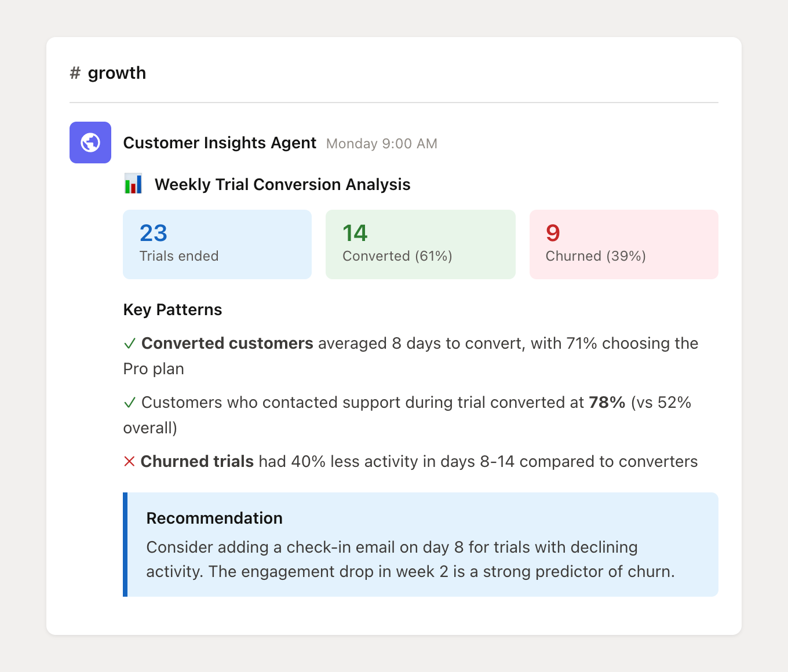Click the number 23 in Trials ended

[x=153, y=232]
